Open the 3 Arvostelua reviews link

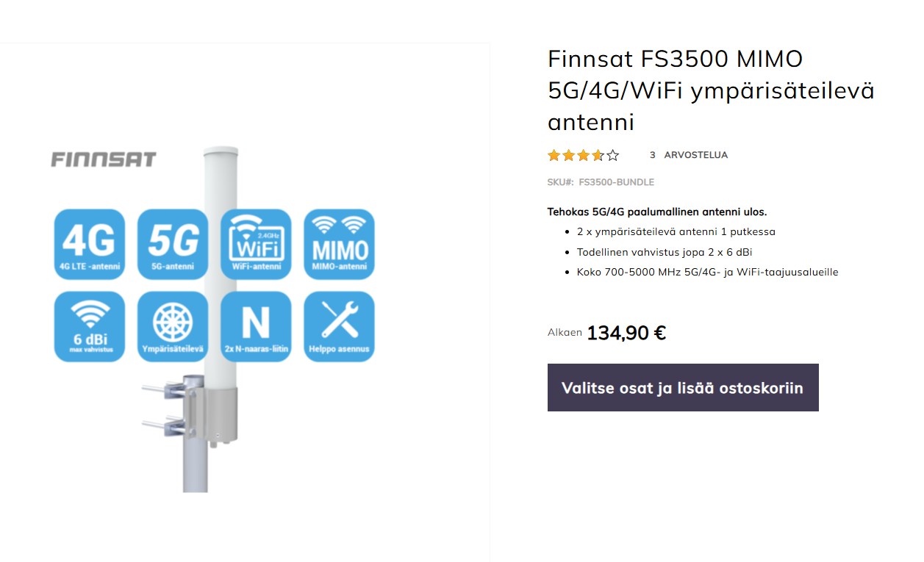689,155
